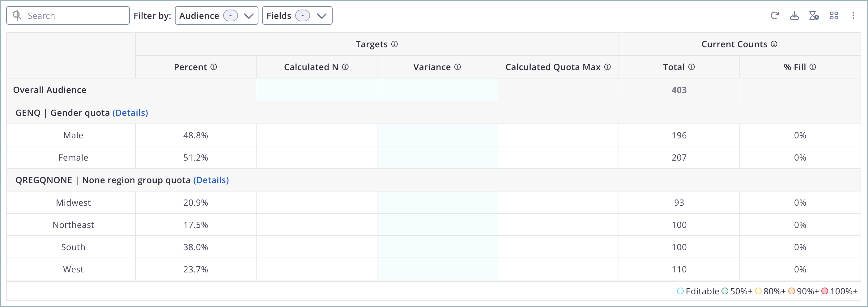
Task: Click the info icon beside Targets header
Action: (394, 44)
